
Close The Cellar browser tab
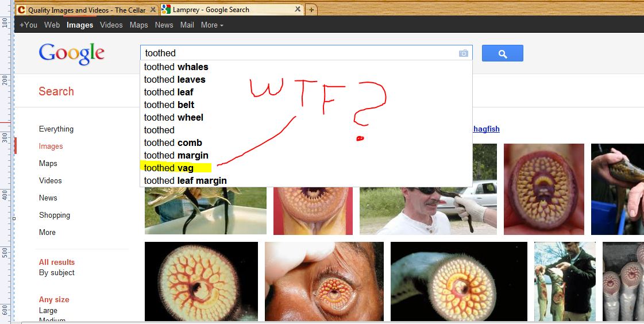(151, 10)
